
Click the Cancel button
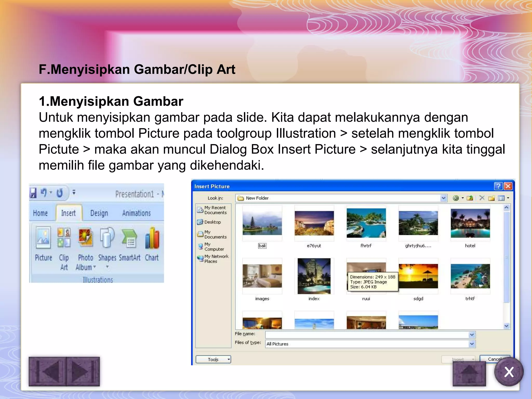coord(495,359)
